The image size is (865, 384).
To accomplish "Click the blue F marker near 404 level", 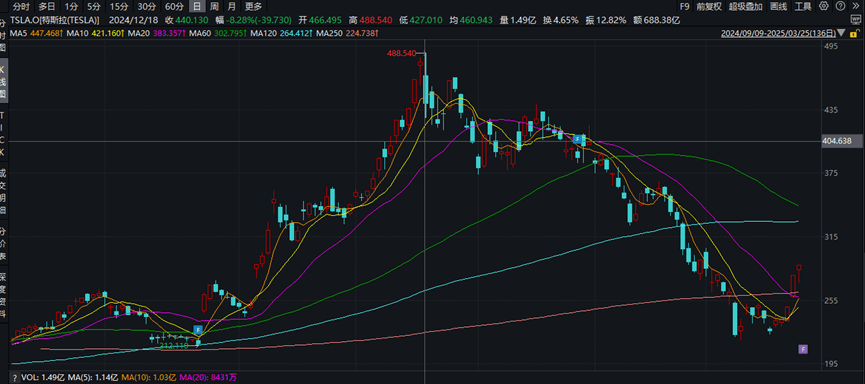I will 576,138.
